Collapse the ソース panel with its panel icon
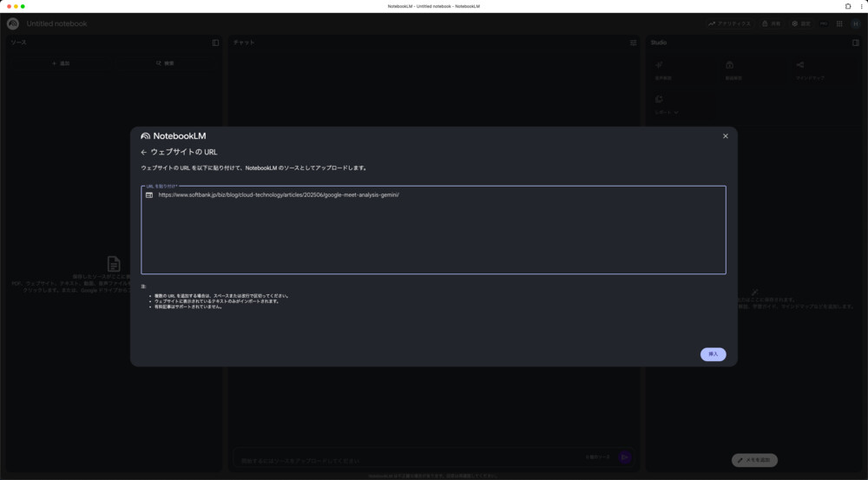 (x=215, y=43)
